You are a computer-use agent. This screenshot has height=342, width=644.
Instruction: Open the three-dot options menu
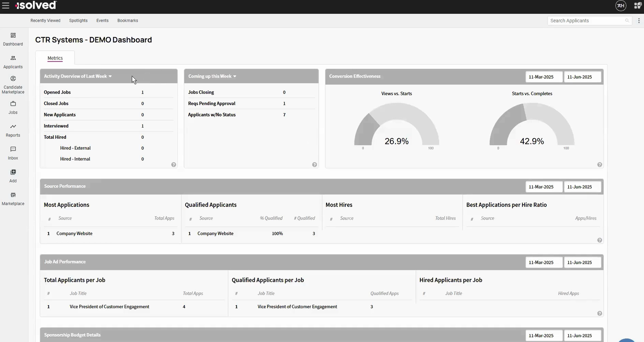coord(639,21)
